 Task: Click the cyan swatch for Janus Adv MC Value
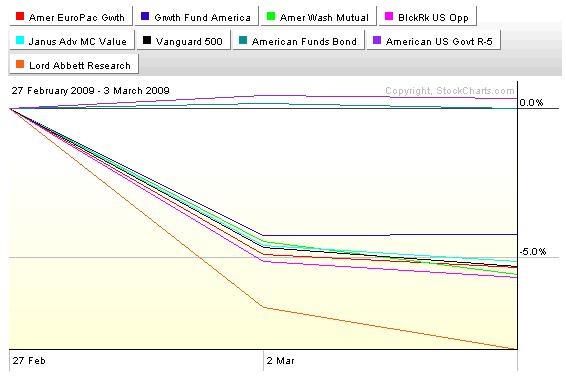point(20,40)
